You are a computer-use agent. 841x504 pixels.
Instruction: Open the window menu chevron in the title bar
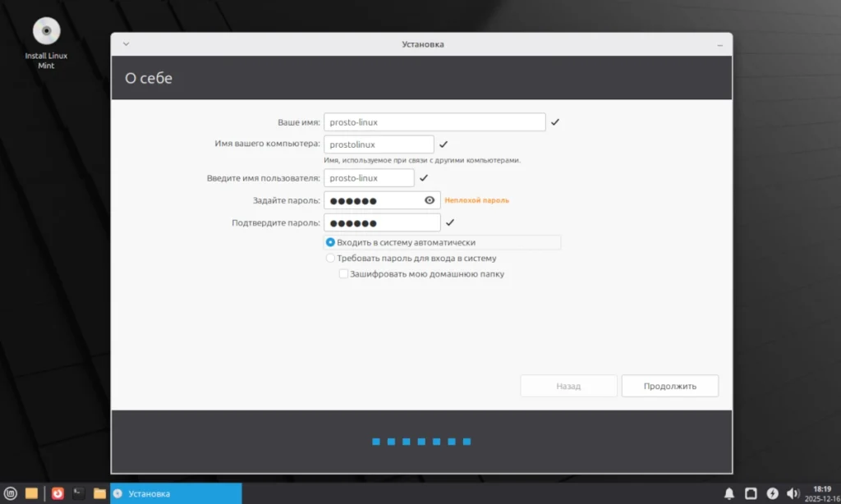[126, 44]
